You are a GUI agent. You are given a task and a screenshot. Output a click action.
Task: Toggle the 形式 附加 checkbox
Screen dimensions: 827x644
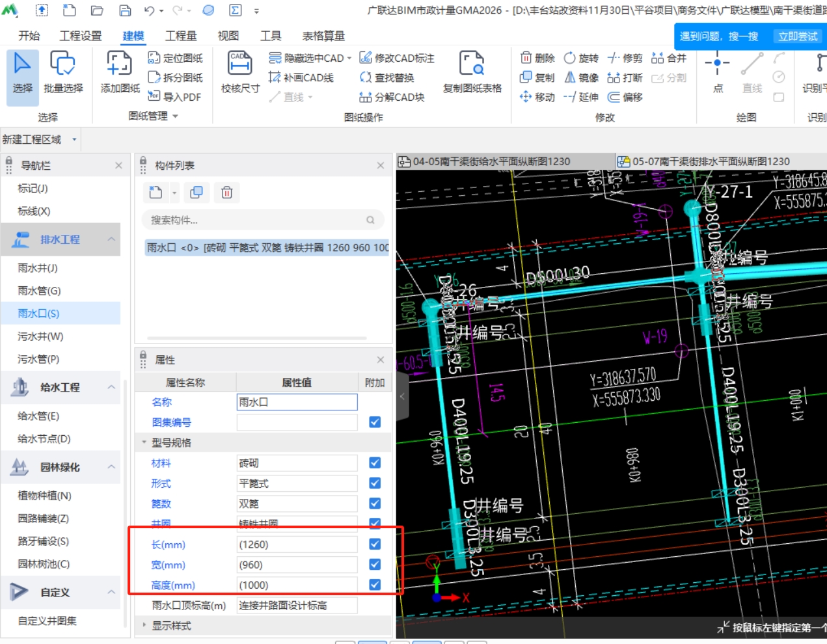click(x=375, y=483)
